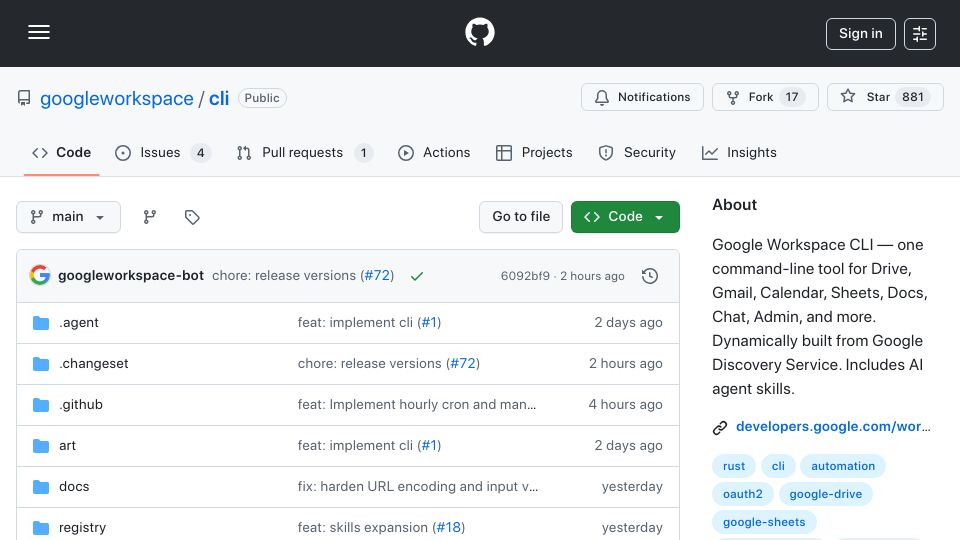This screenshot has height=540, width=960.
Task: Go to GitHub homepage via Octocat logo
Action: (x=479, y=32)
